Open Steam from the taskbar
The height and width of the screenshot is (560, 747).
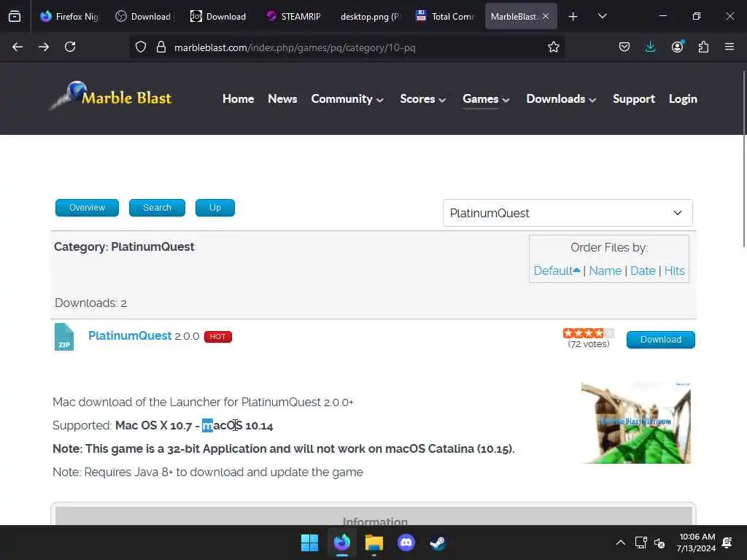pyautogui.click(x=438, y=542)
